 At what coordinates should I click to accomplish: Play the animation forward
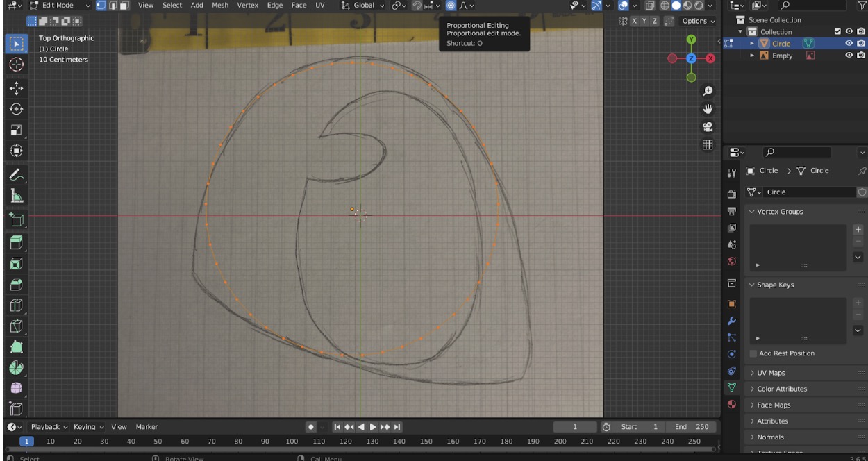(373, 427)
